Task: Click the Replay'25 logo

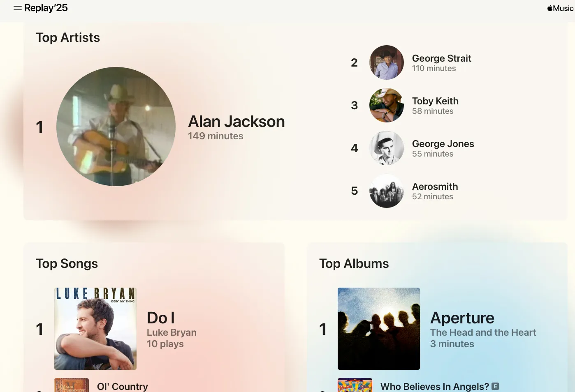Action: (46, 7)
